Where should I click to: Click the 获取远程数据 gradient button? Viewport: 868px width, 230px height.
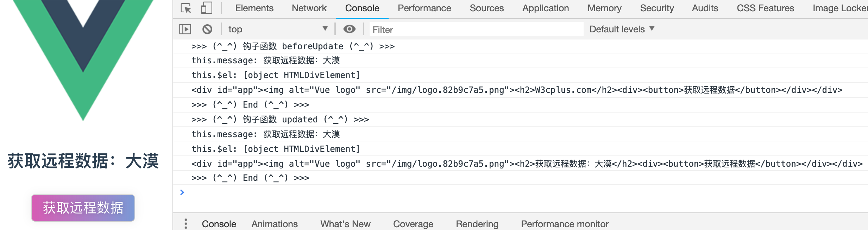[x=83, y=208]
